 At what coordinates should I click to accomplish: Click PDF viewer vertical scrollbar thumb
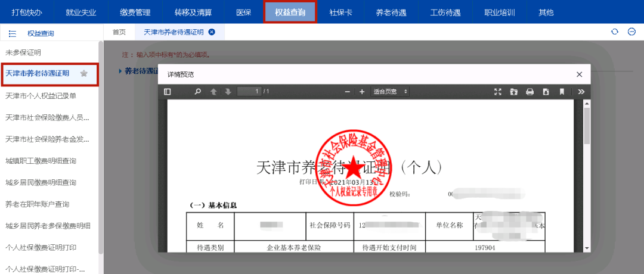pyautogui.click(x=587, y=126)
